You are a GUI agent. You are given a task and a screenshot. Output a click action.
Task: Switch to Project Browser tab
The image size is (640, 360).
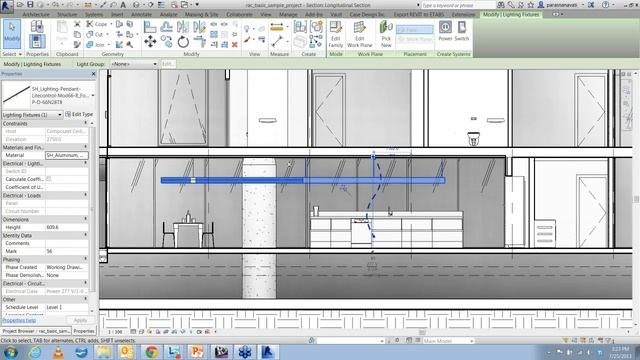tap(36, 331)
